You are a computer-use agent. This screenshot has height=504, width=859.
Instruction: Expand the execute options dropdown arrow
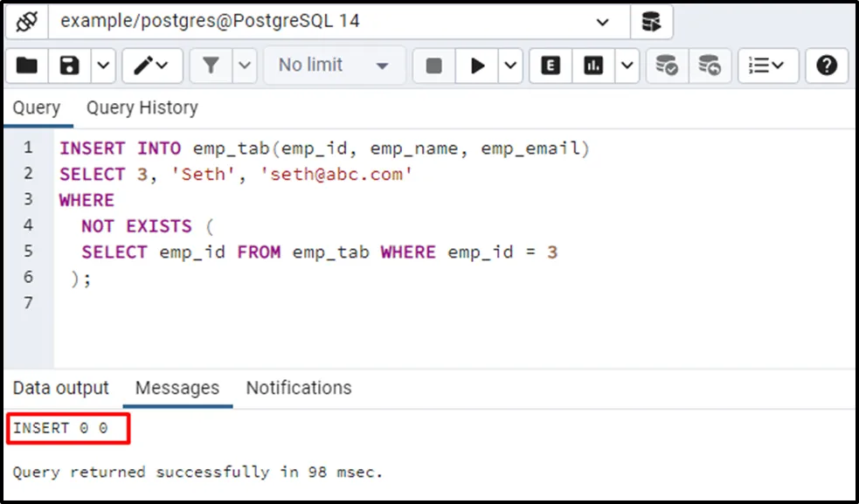tap(511, 66)
